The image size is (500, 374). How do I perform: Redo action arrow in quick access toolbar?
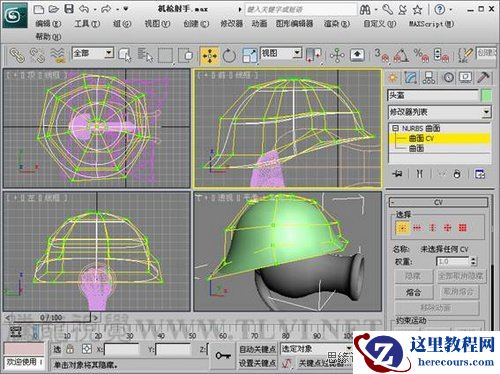pos(106,9)
